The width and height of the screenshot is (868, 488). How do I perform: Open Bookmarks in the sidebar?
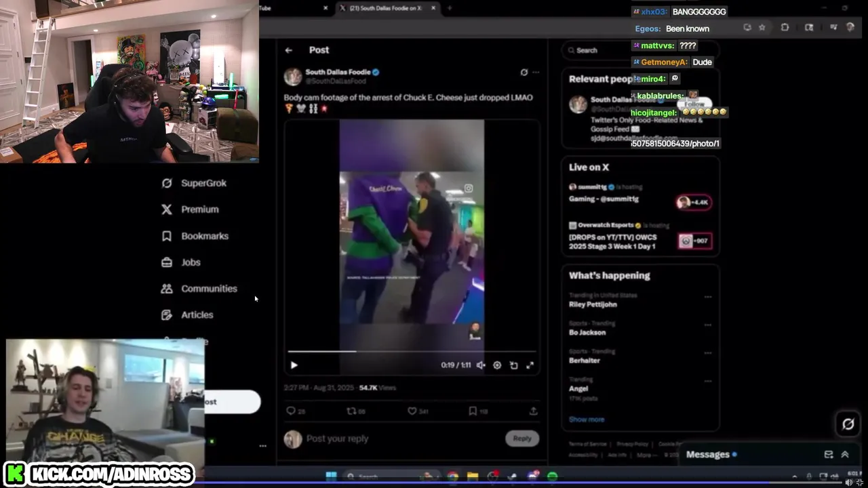point(195,236)
